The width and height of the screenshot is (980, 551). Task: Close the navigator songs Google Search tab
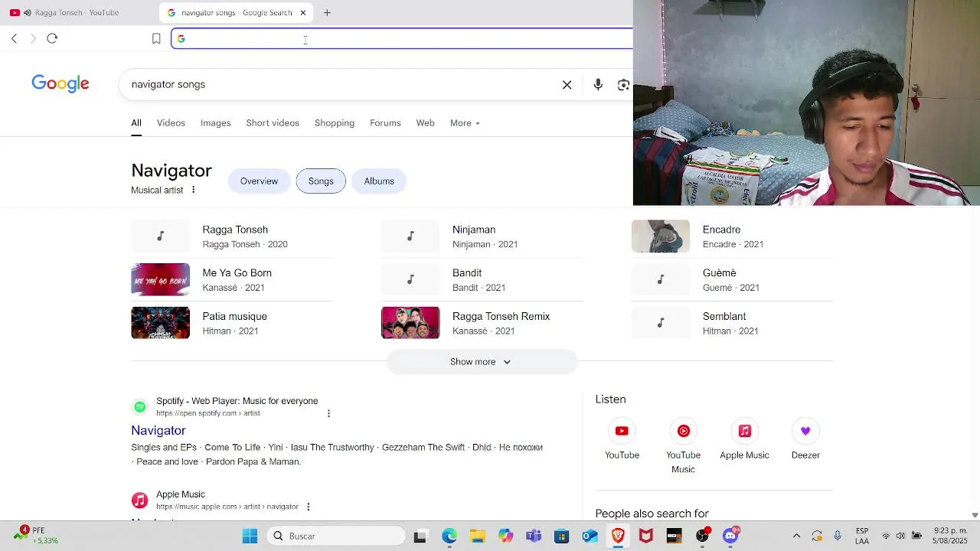303,12
